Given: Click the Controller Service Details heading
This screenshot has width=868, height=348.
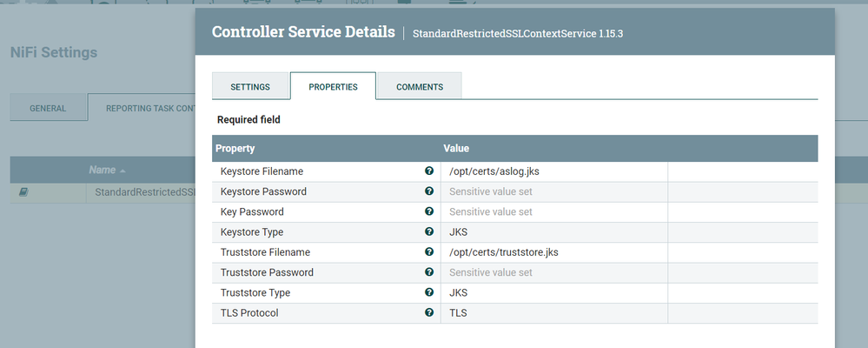Looking at the screenshot, I should click(303, 31).
